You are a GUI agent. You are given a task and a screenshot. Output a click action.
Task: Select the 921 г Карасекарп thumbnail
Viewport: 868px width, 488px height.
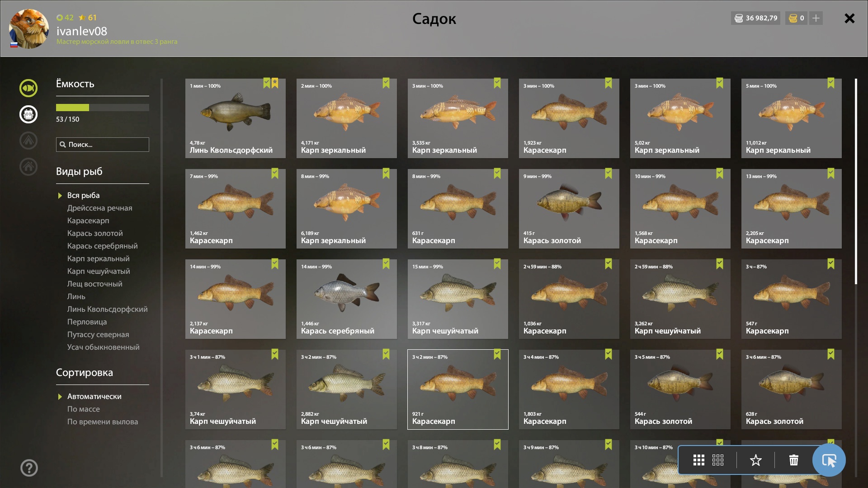coord(458,389)
